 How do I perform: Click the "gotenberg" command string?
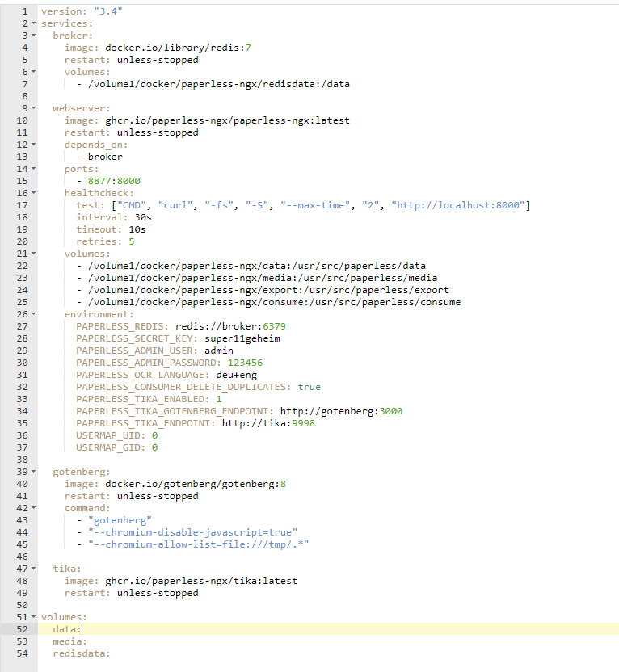120,520
